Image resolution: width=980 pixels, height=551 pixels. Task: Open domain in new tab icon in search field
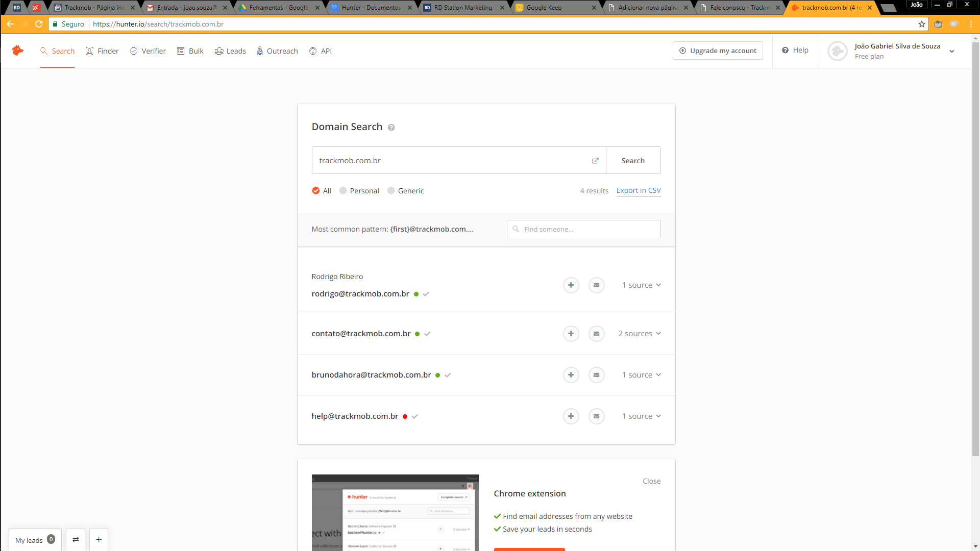coord(595,161)
